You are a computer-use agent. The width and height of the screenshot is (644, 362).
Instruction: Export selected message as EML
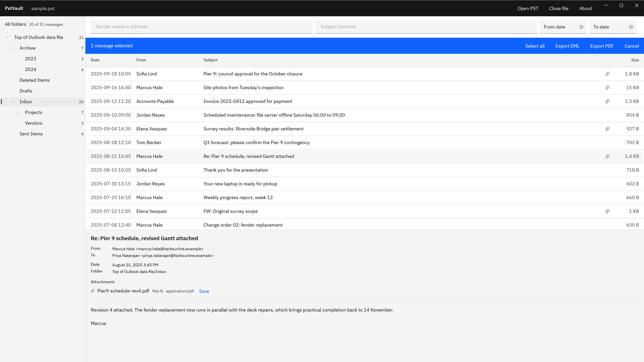click(x=567, y=46)
